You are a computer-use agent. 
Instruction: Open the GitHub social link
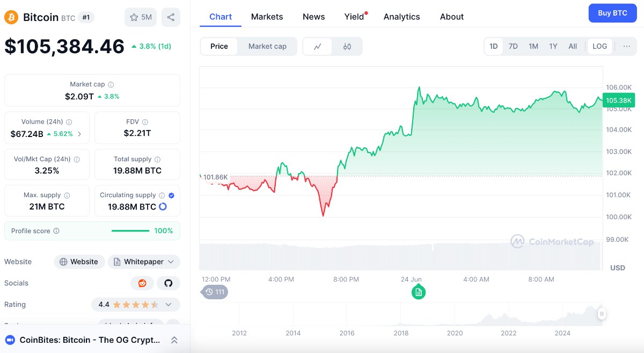[169, 283]
